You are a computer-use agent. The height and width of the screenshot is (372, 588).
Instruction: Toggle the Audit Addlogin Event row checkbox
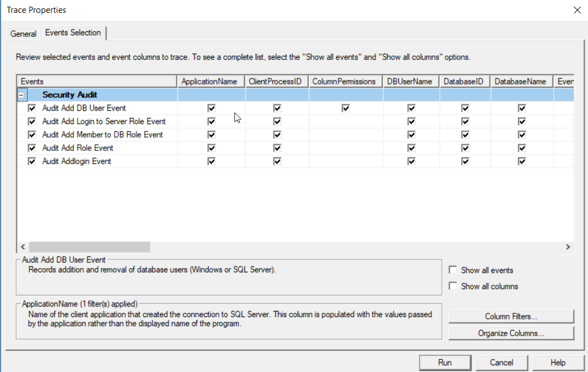[32, 161]
